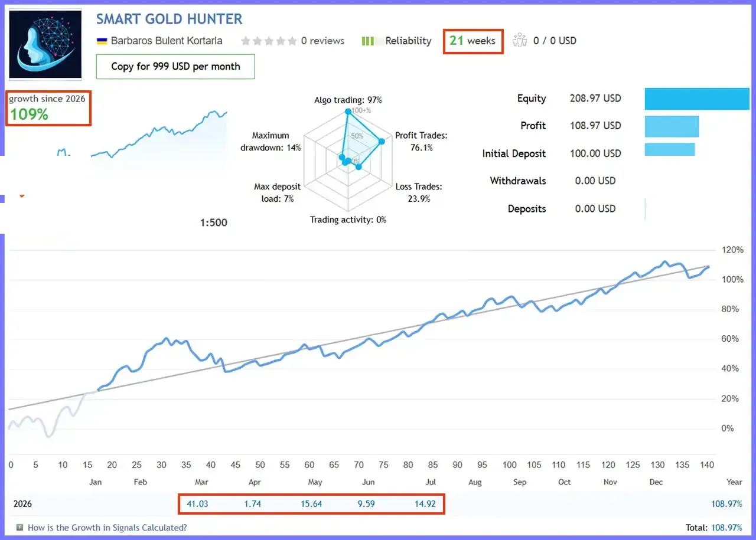This screenshot has width=756, height=540.
Task: Click the 1:500 leverage value
Action: tap(214, 222)
